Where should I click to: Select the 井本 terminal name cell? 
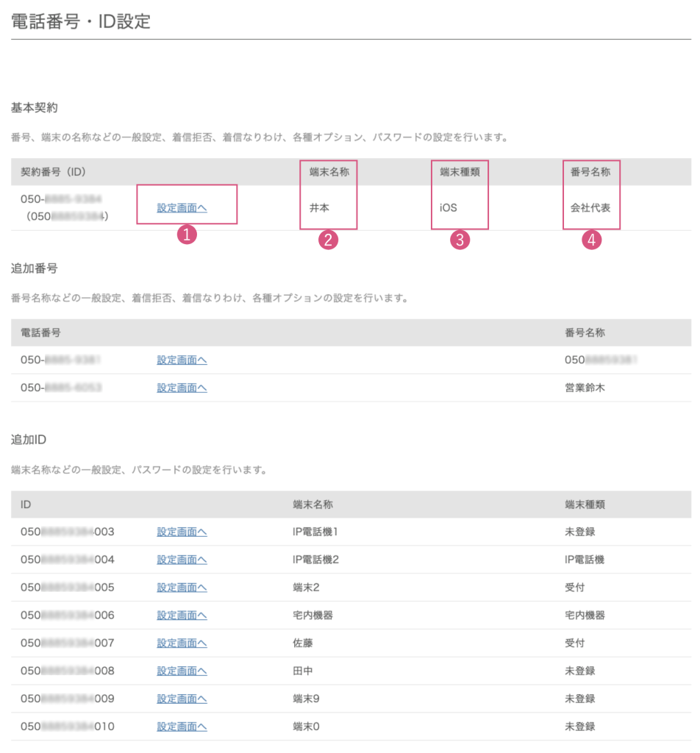(x=319, y=208)
